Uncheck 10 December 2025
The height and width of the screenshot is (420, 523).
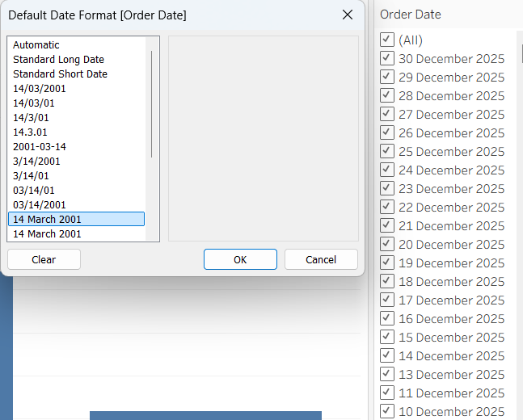387,411
